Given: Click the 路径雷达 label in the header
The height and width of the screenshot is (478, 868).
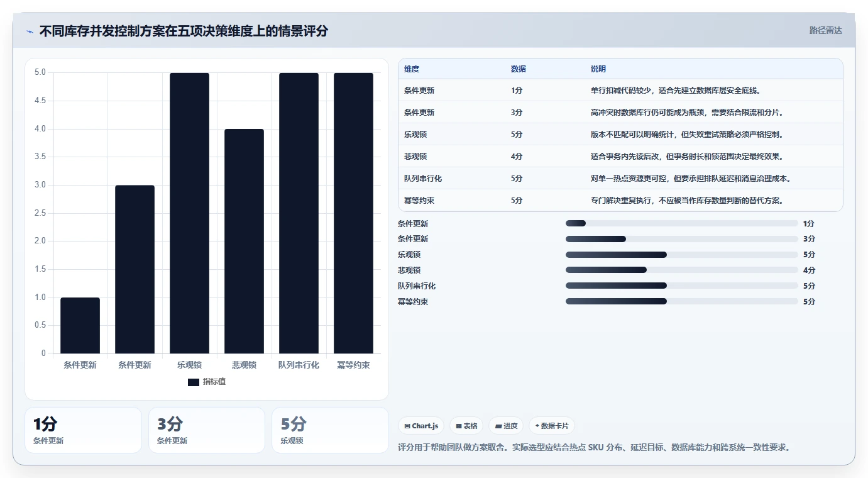Looking at the screenshot, I should tap(825, 30).
